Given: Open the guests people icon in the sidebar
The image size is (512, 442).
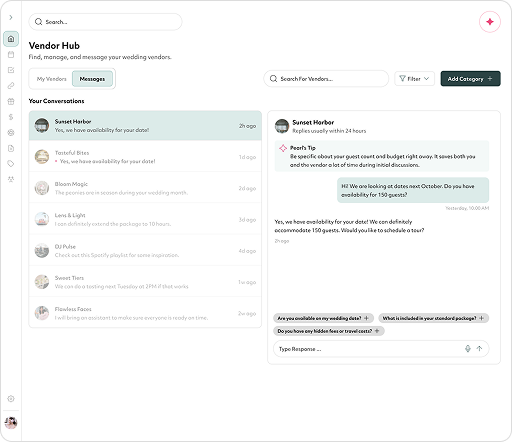Looking at the screenshot, I should [11, 179].
